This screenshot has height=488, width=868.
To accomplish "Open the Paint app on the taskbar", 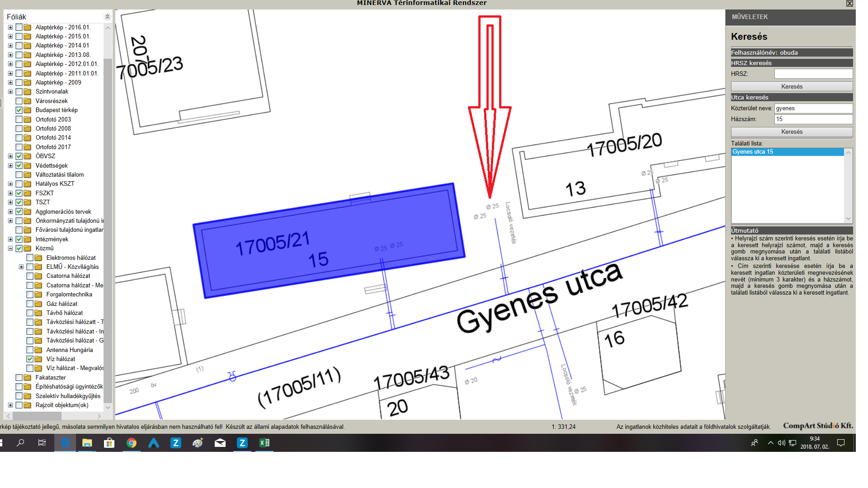I will pyautogui.click(x=198, y=443).
